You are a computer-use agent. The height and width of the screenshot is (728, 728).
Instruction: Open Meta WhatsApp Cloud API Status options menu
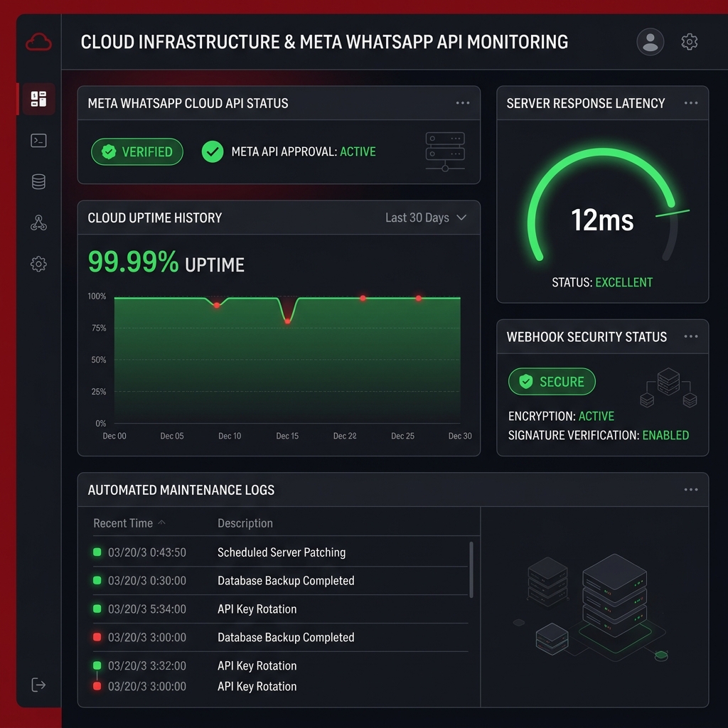click(x=462, y=103)
